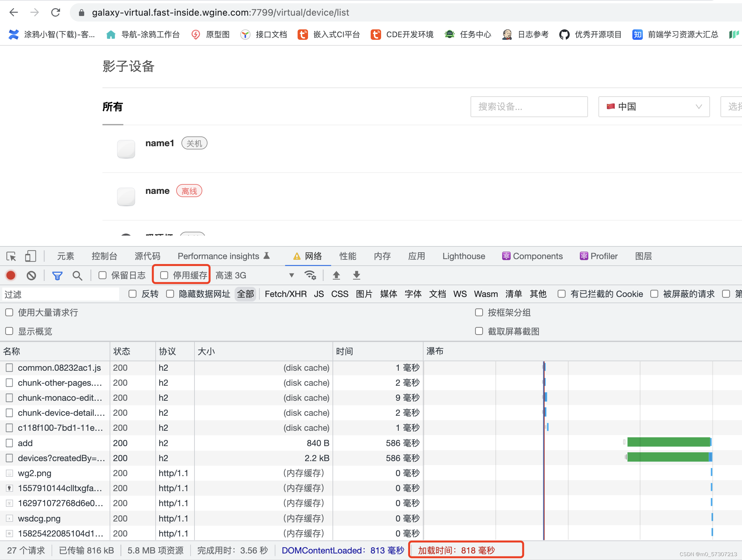The height and width of the screenshot is (560, 742).
Task: Click the block request URLs icon
Action: [x=32, y=275]
